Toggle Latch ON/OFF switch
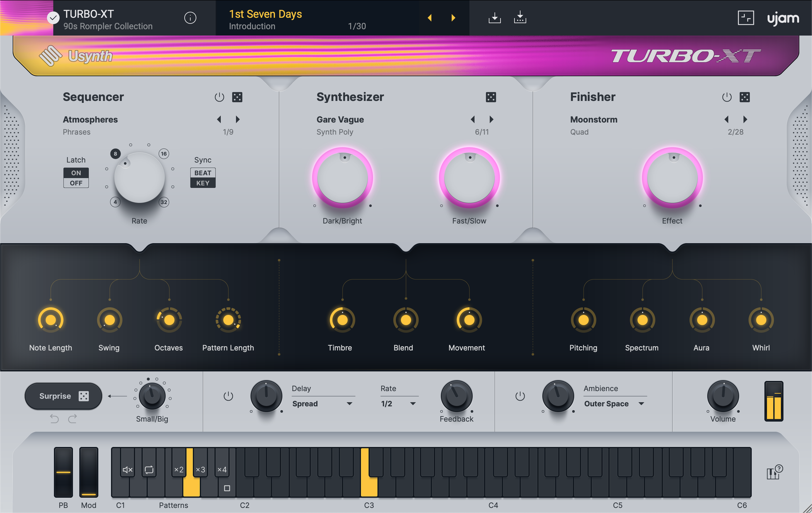This screenshot has height=513, width=812. (x=75, y=178)
